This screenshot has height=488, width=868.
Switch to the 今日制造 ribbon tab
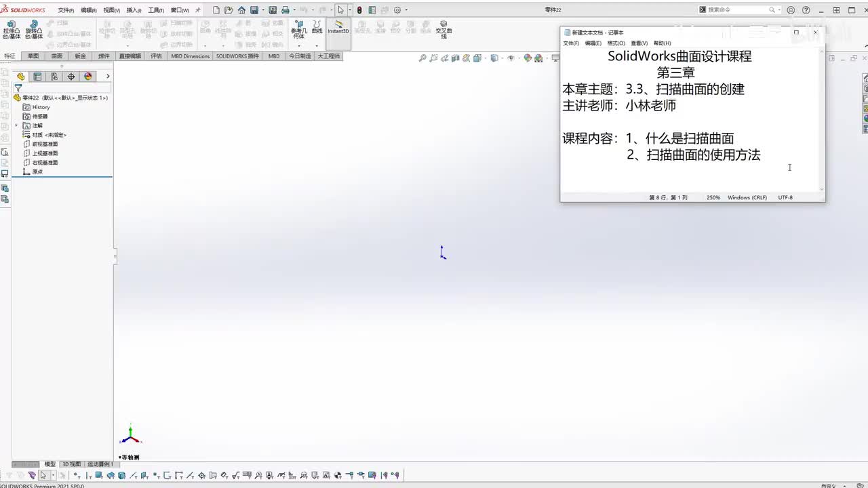(300, 56)
